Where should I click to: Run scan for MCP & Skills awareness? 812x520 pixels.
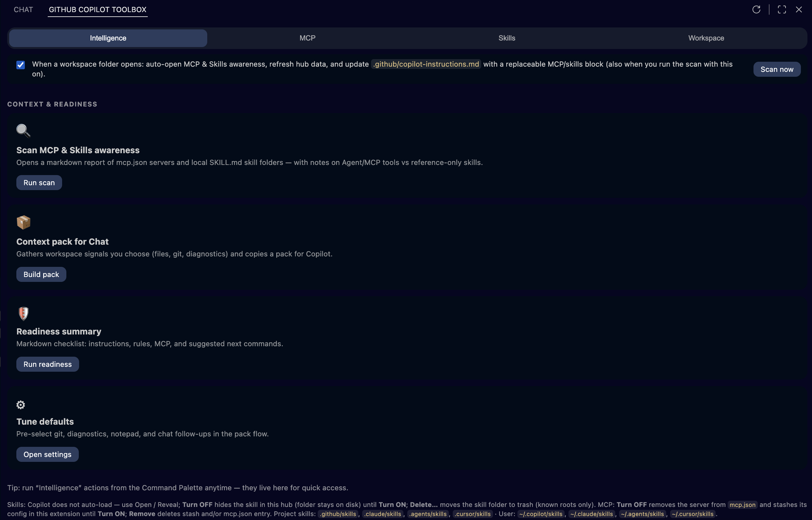(39, 182)
